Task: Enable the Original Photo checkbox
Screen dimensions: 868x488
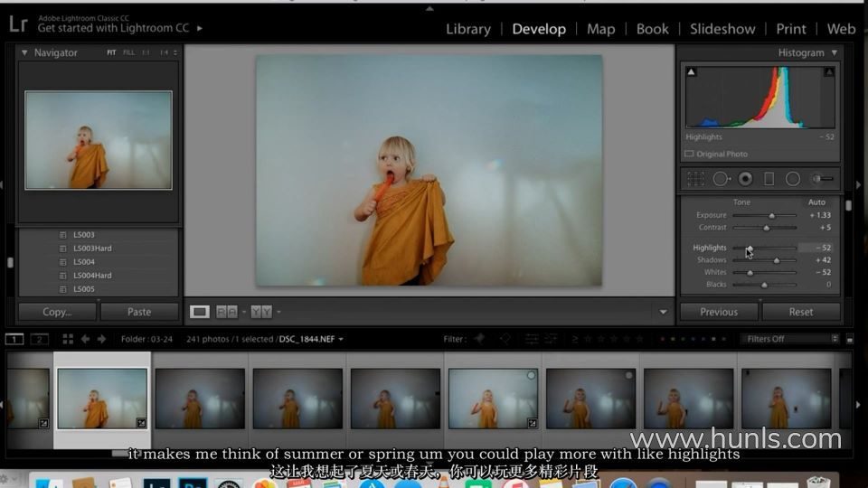Action: tap(689, 154)
